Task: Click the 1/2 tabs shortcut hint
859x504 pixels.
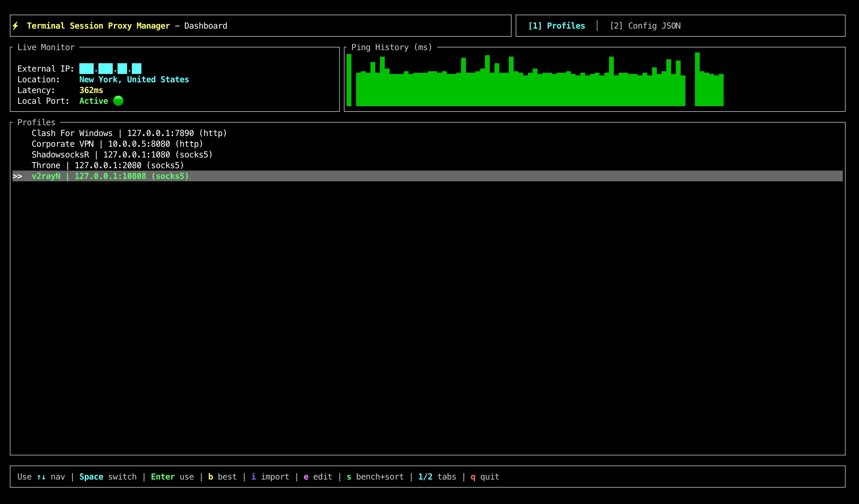Action: (x=437, y=477)
